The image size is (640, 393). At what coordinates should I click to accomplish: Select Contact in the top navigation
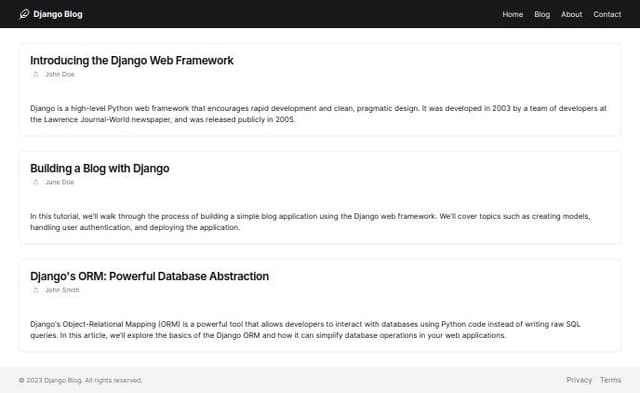(607, 14)
